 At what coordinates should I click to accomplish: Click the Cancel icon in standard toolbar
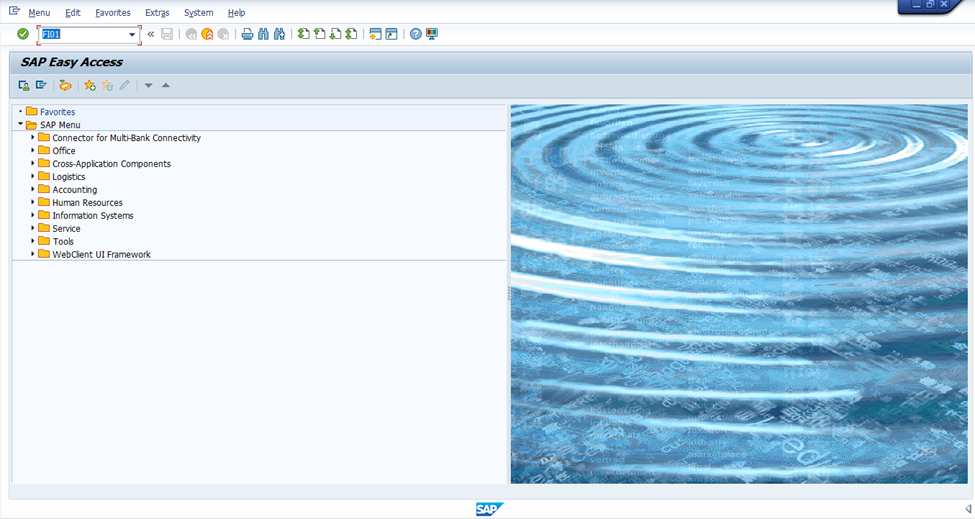point(223,34)
